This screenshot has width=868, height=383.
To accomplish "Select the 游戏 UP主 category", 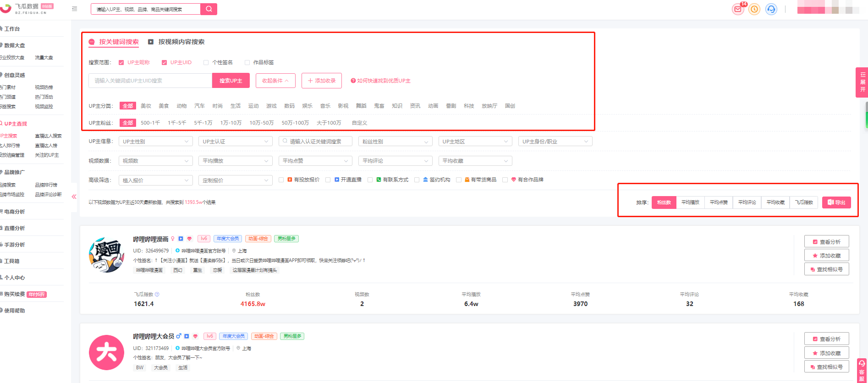I will click(271, 106).
